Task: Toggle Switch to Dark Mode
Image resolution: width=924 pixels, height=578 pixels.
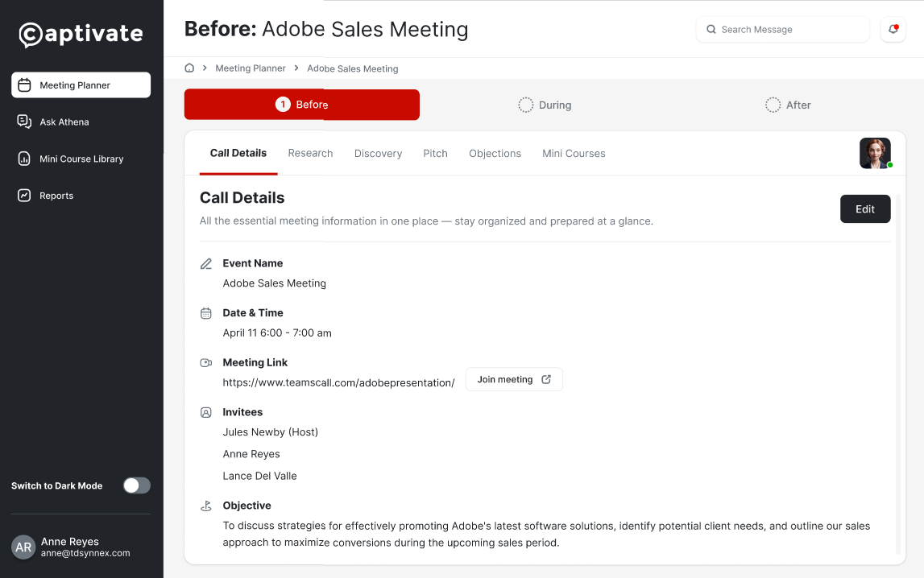Action: (136, 485)
